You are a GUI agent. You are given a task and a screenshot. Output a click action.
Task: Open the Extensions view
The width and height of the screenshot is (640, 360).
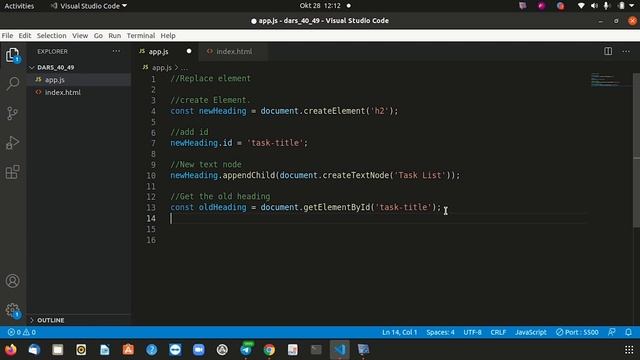pyautogui.click(x=13, y=172)
